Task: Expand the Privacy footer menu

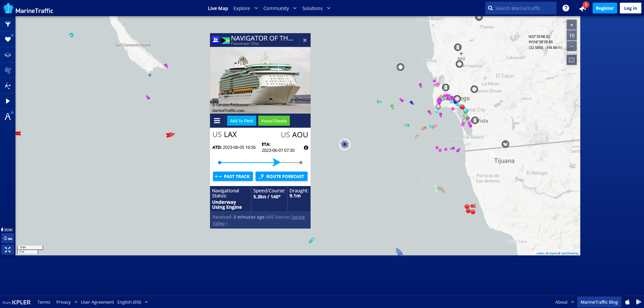Action: coord(67,302)
